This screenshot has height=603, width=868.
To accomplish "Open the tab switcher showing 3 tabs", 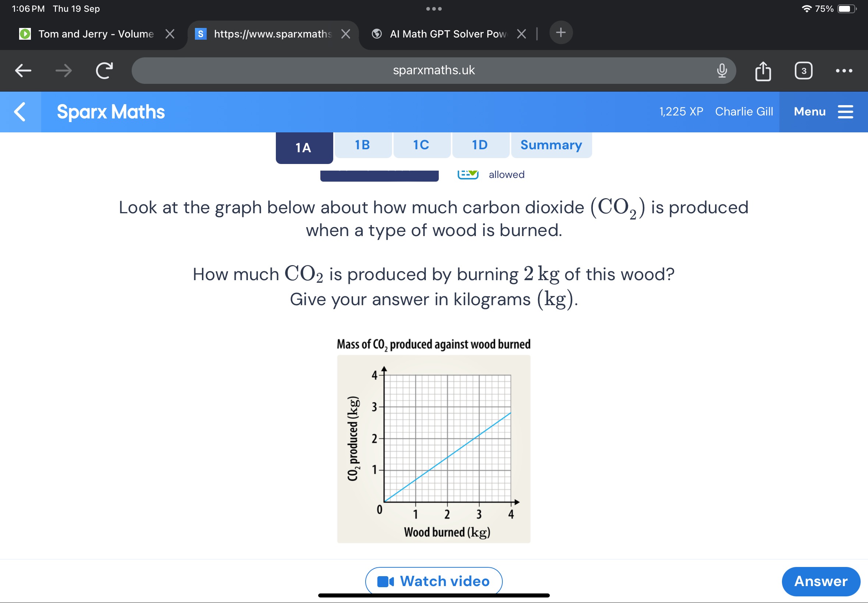I will [x=803, y=71].
